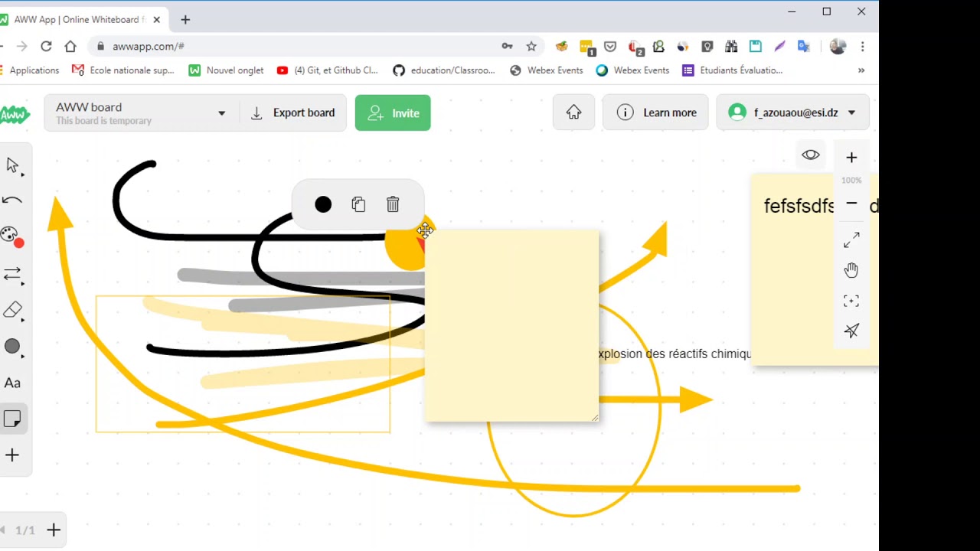The image size is (980, 551).
Task: Open the Chrome three-dot menu
Action: click(863, 46)
